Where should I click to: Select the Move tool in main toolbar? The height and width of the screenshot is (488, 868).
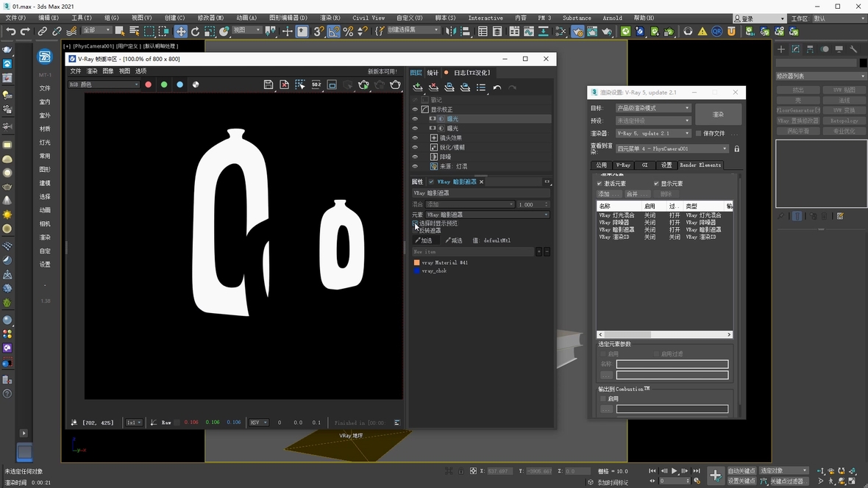[x=180, y=32]
